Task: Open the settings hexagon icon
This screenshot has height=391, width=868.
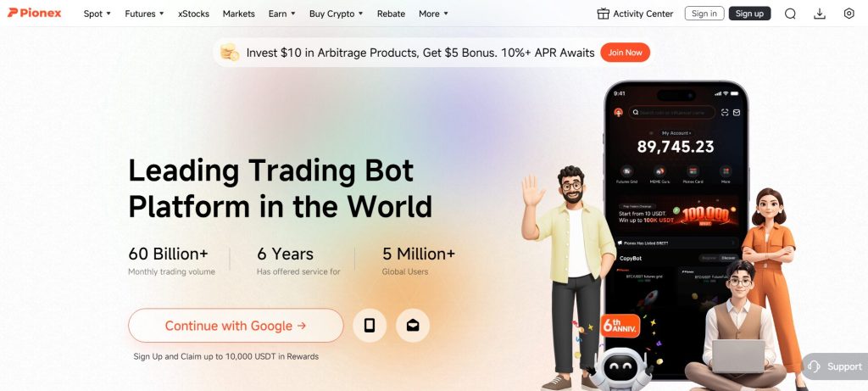Action: pos(849,14)
